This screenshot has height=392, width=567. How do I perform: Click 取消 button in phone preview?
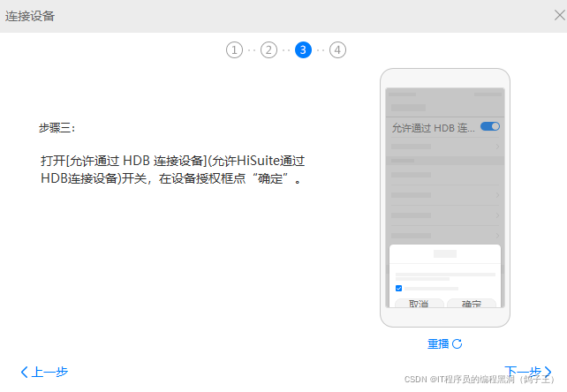(420, 303)
